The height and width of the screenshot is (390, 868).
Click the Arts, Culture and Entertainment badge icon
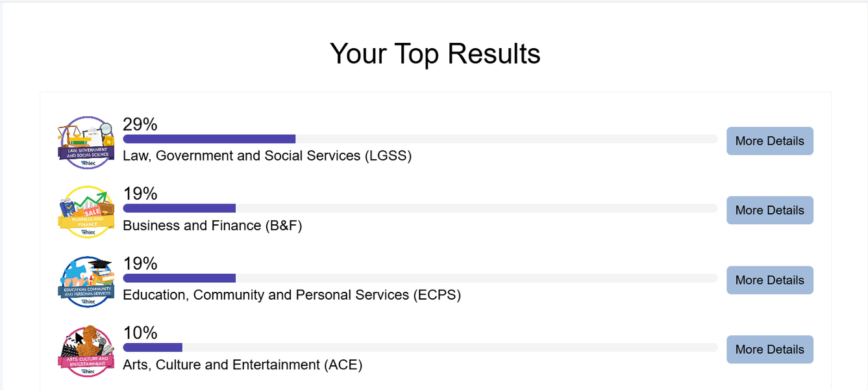(x=86, y=351)
